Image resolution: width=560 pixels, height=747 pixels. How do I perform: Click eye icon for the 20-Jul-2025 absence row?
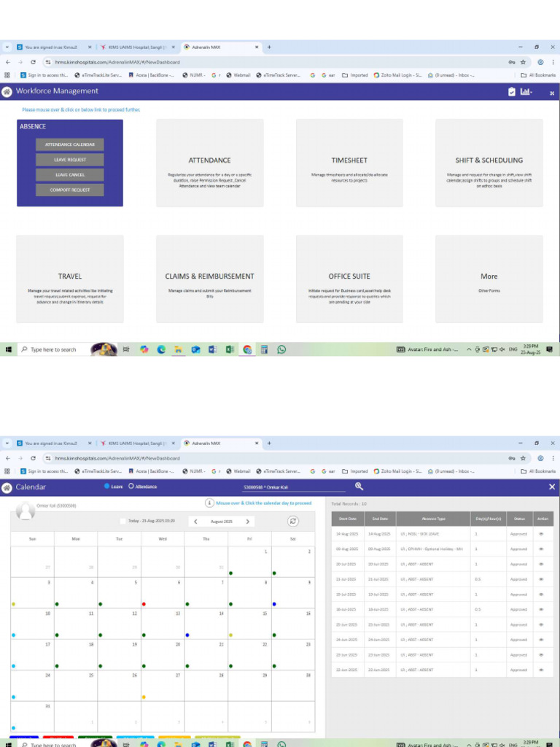pyautogui.click(x=542, y=564)
